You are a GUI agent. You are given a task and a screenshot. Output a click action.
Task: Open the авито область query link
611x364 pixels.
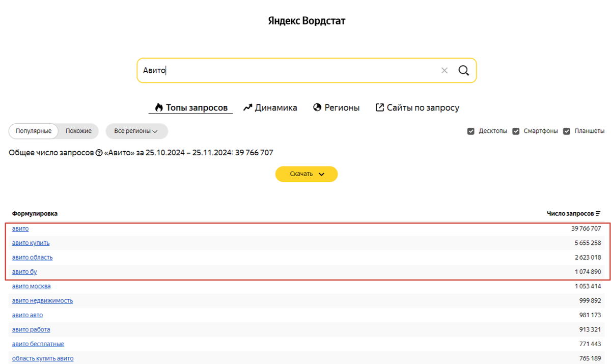[33, 258]
